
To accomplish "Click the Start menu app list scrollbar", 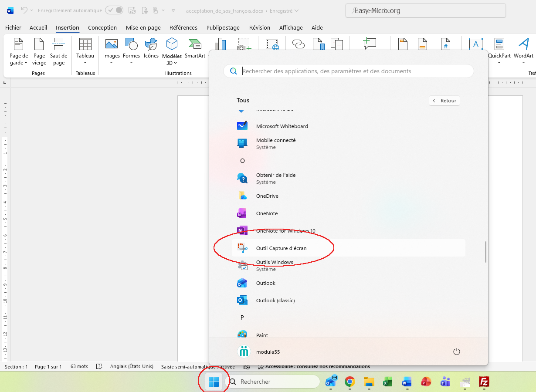I will (485, 252).
